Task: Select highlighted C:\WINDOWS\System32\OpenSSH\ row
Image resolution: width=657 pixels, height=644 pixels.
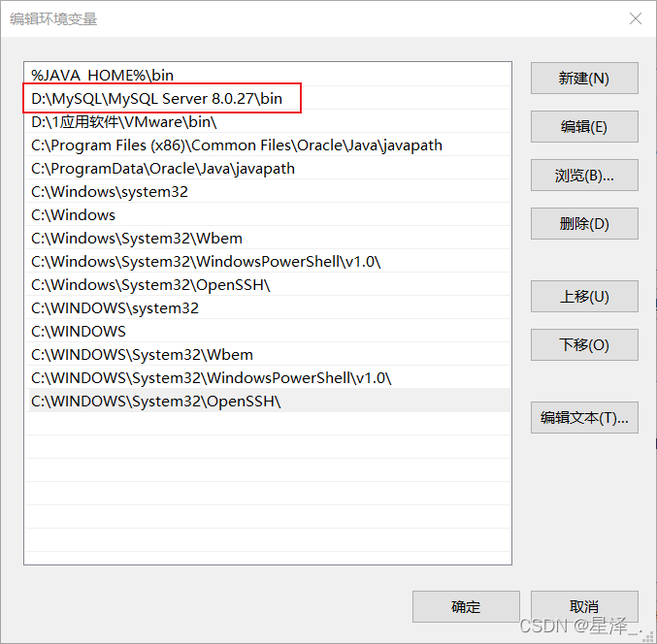Action: pyautogui.click(x=268, y=402)
